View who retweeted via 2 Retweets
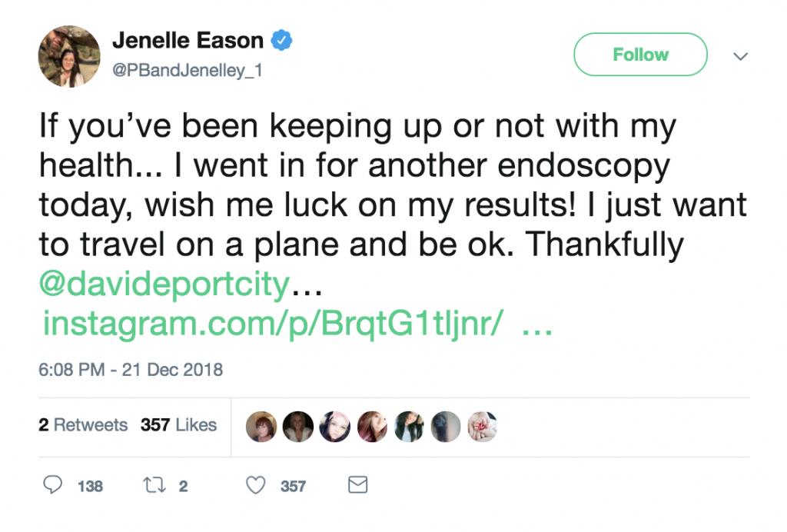This screenshot has height=532, width=787. pos(83,425)
